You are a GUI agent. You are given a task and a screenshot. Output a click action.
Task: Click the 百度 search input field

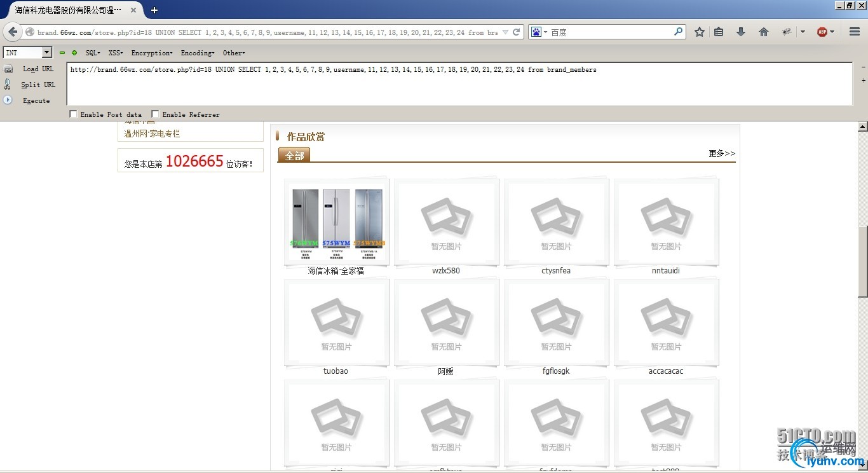[x=611, y=32]
